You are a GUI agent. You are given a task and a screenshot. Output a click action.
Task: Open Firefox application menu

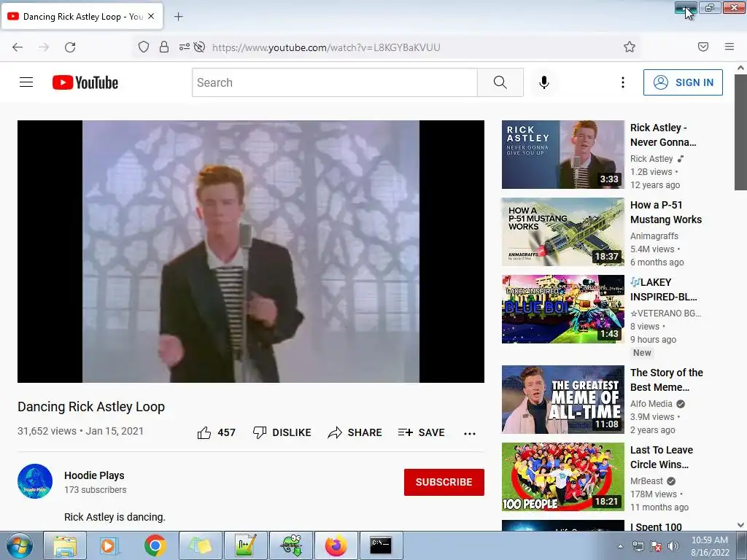(729, 47)
